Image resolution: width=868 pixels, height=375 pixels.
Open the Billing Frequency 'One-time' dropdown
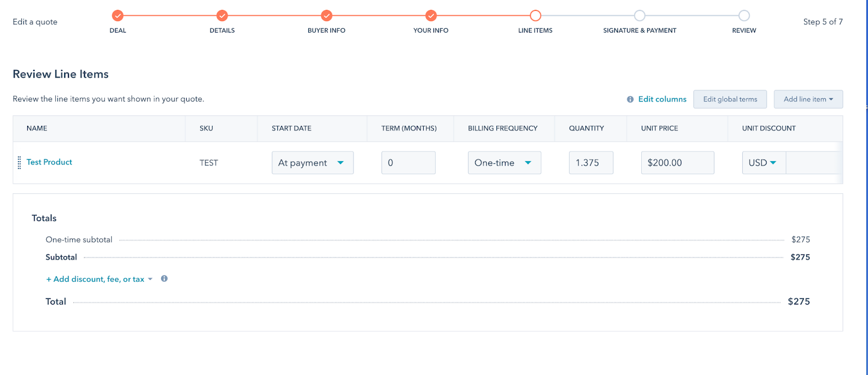pos(505,163)
